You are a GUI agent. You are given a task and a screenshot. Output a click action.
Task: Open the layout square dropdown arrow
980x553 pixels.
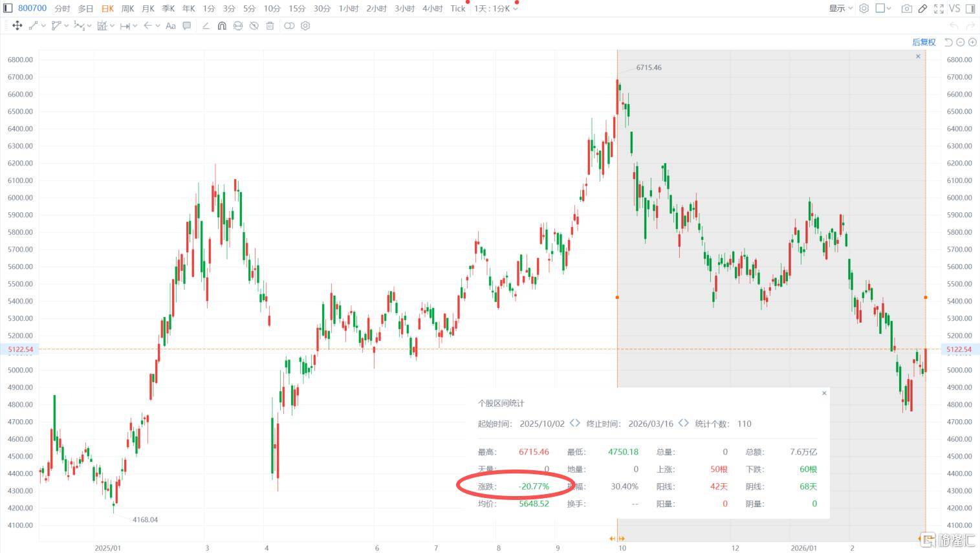coord(889,8)
